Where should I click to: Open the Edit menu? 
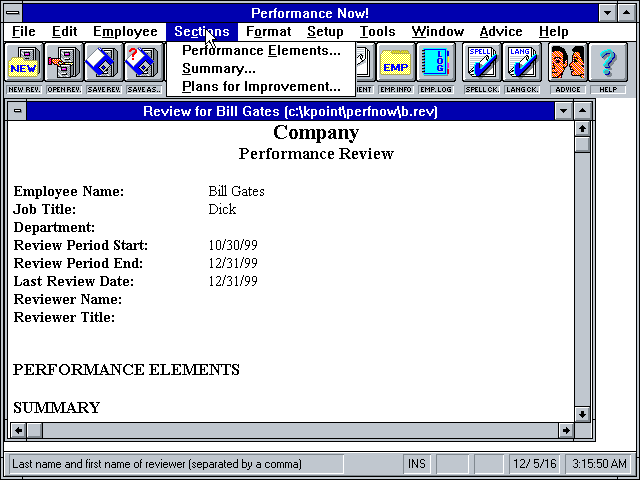coord(64,31)
